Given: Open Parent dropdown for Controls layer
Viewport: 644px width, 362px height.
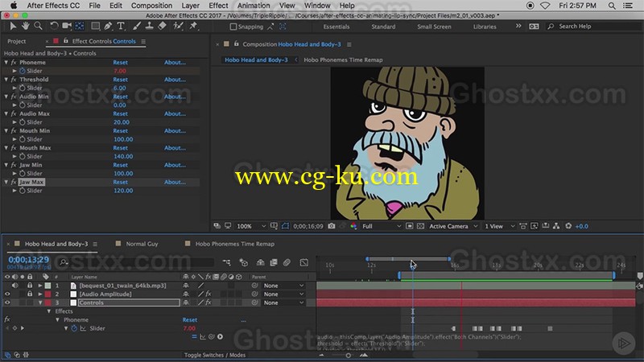Looking at the screenshot, I should click(x=284, y=302).
